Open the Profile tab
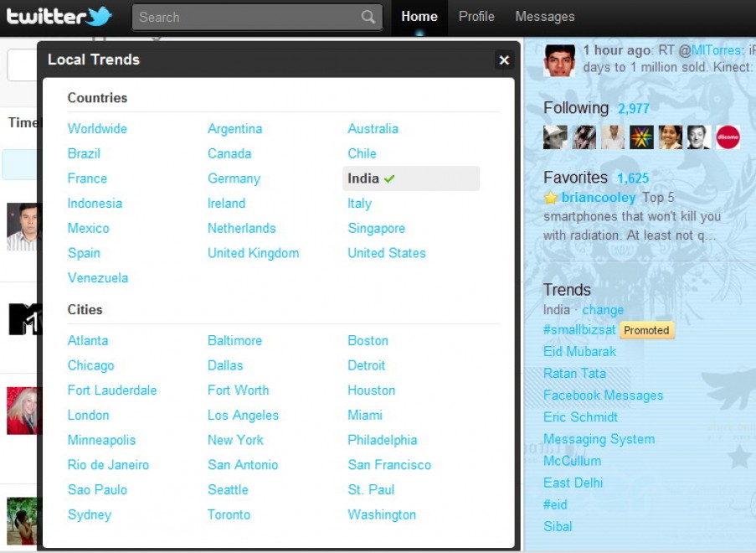Viewport: 756px width, 553px height. click(x=476, y=17)
